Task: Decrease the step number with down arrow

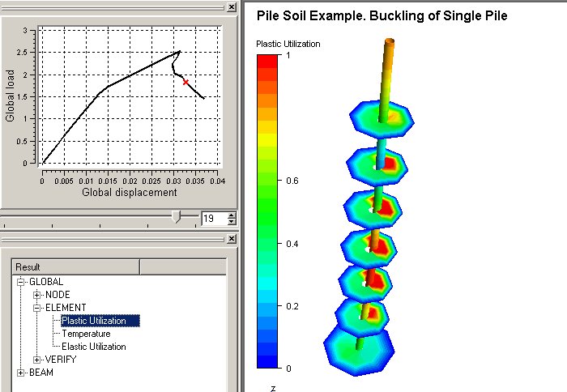Action: click(x=232, y=221)
